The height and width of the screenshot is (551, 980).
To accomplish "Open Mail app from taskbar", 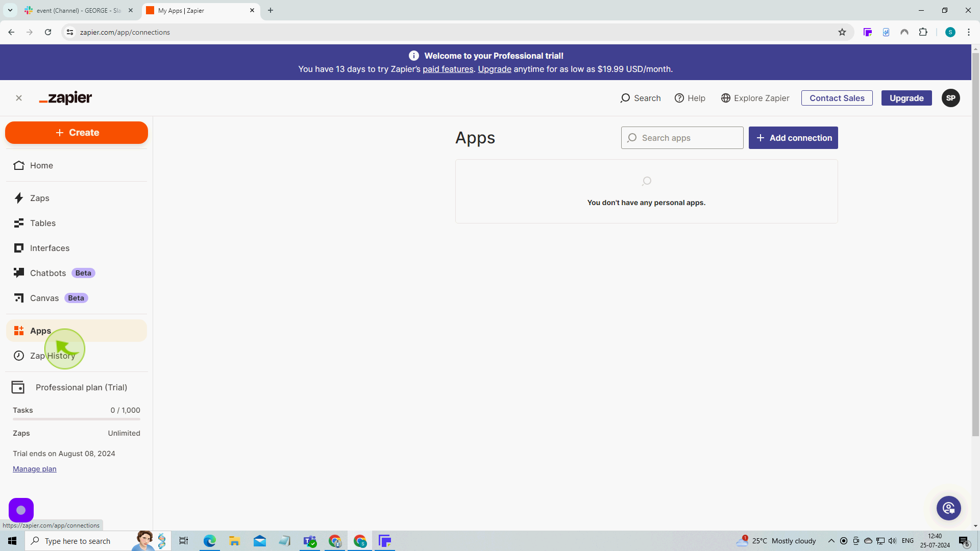I will pos(259,541).
